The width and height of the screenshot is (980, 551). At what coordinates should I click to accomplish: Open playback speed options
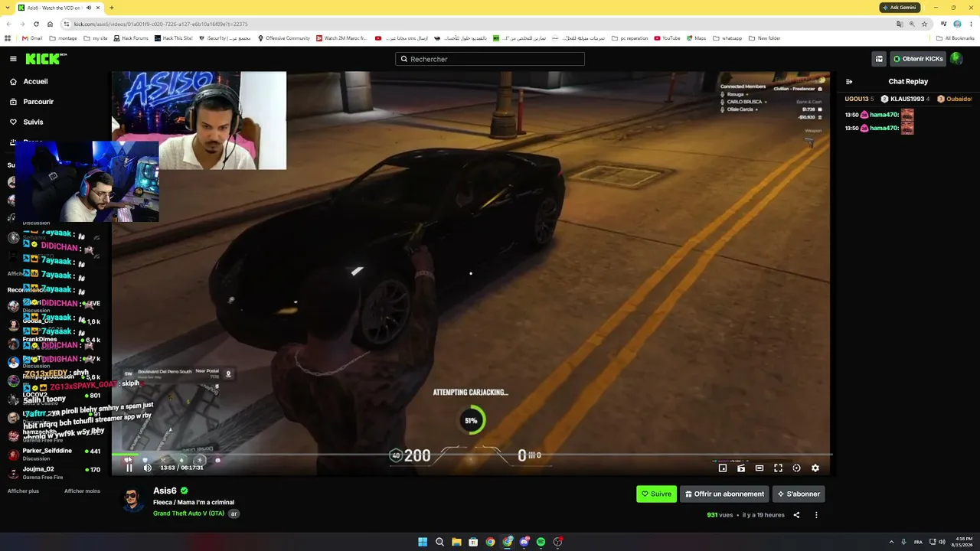[x=796, y=468]
